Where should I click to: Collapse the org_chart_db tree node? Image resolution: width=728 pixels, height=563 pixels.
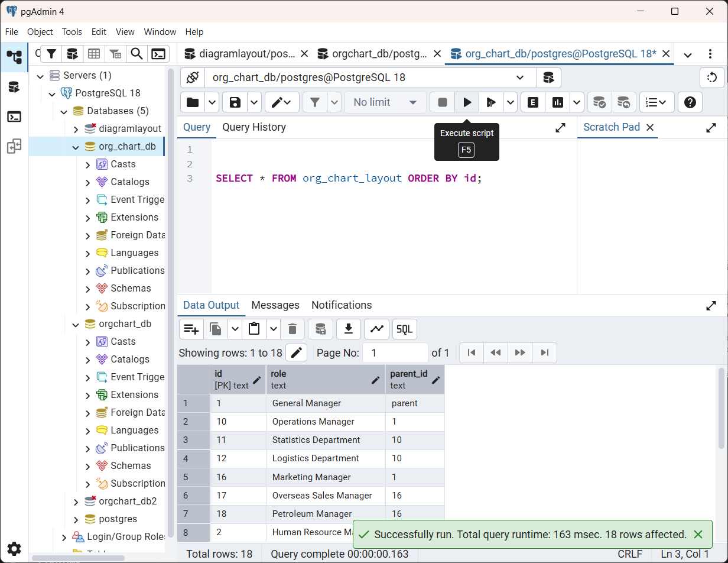(x=75, y=147)
